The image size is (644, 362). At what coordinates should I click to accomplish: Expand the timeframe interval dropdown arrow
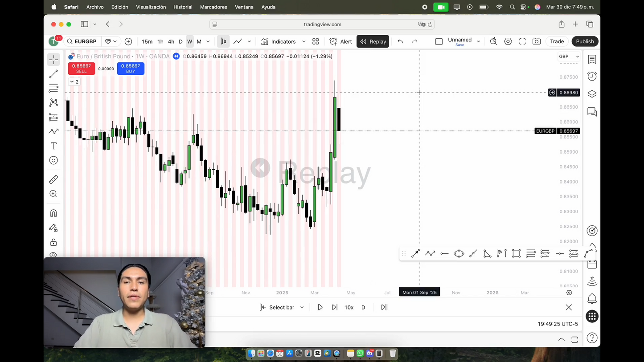tap(208, 41)
